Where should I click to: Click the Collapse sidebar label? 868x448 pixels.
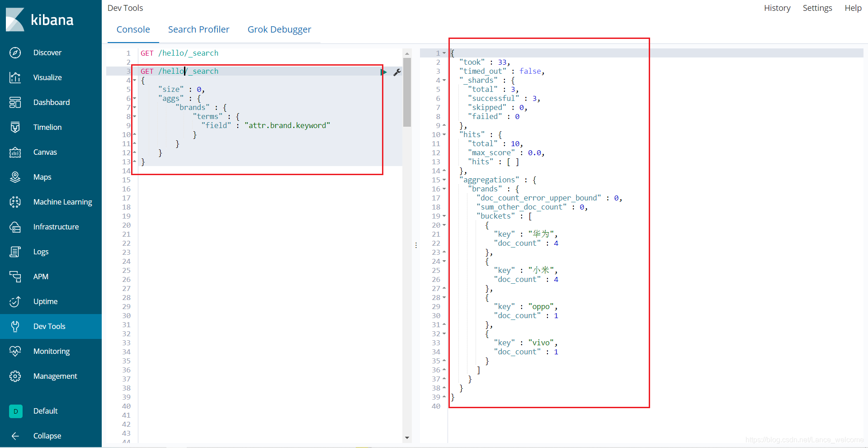click(x=47, y=436)
